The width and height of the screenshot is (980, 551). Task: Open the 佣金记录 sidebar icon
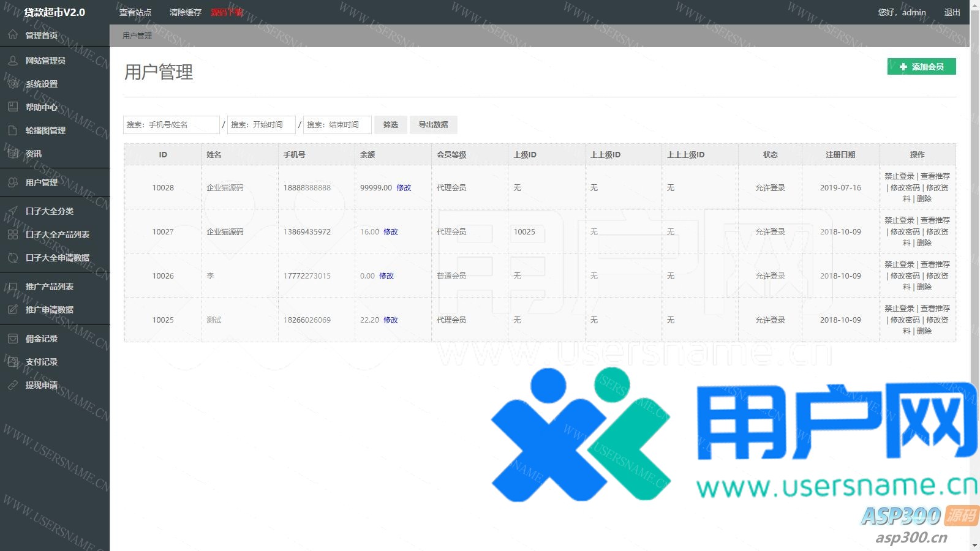pyautogui.click(x=13, y=339)
